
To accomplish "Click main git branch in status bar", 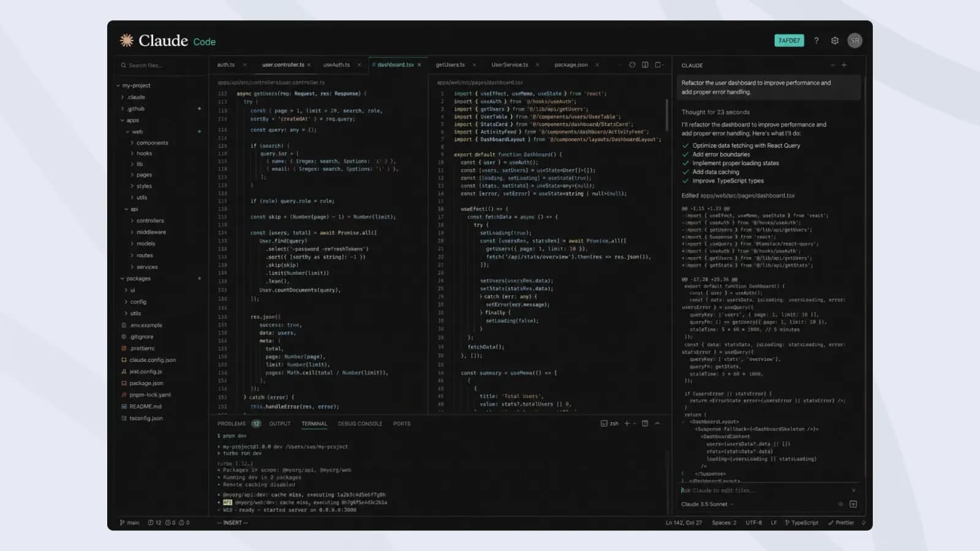I will tap(130, 523).
